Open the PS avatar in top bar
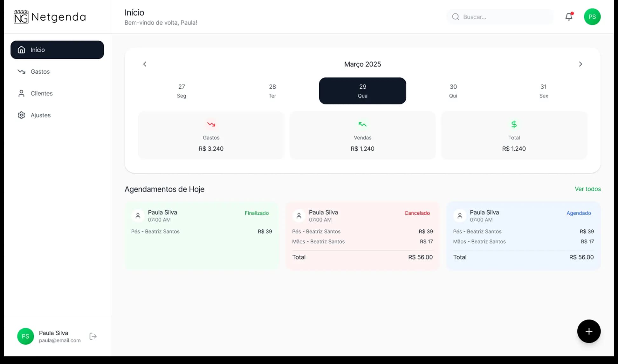Image resolution: width=618 pixels, height=364 pixels. (x=592, y=17)
